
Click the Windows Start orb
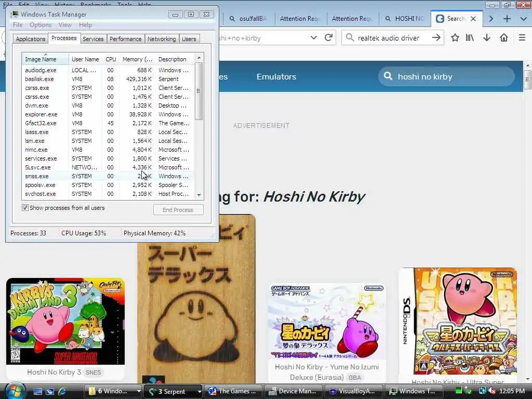pos(15,391)
